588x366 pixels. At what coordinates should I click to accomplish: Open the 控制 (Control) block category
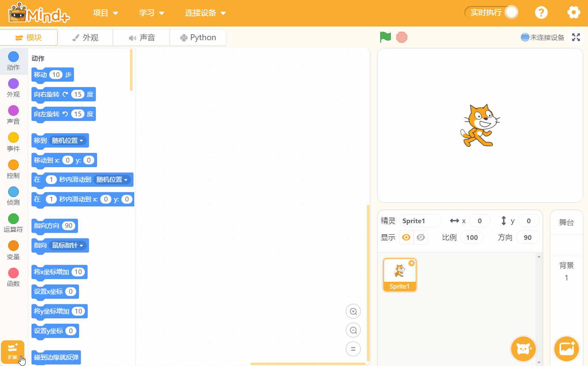pos(13,169)
